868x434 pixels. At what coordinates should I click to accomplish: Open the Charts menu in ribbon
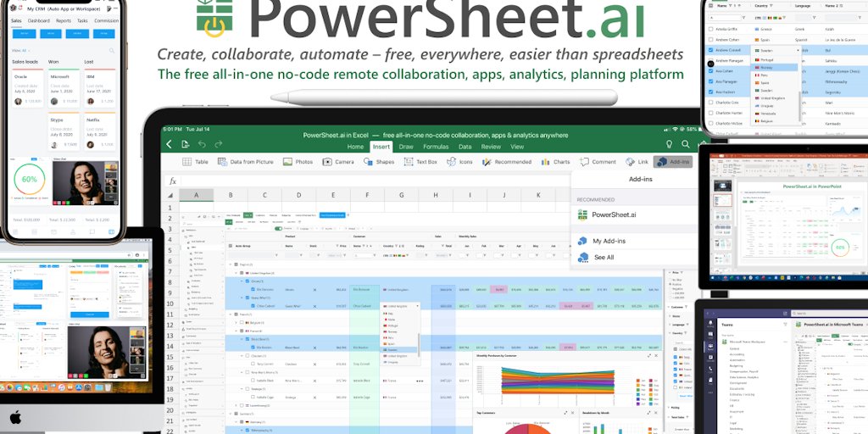click(555, 162)
